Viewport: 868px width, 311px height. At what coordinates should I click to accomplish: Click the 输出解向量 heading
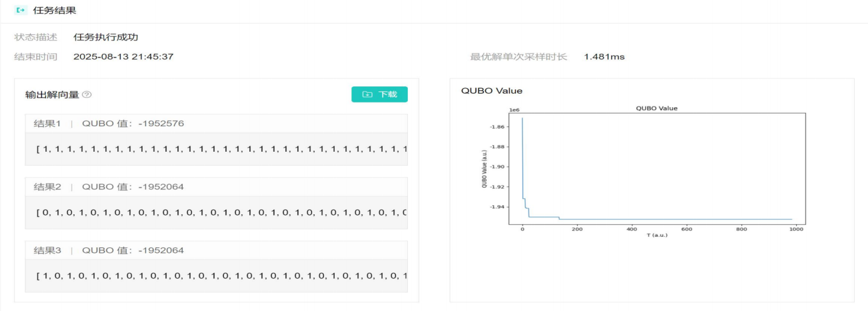52,94
